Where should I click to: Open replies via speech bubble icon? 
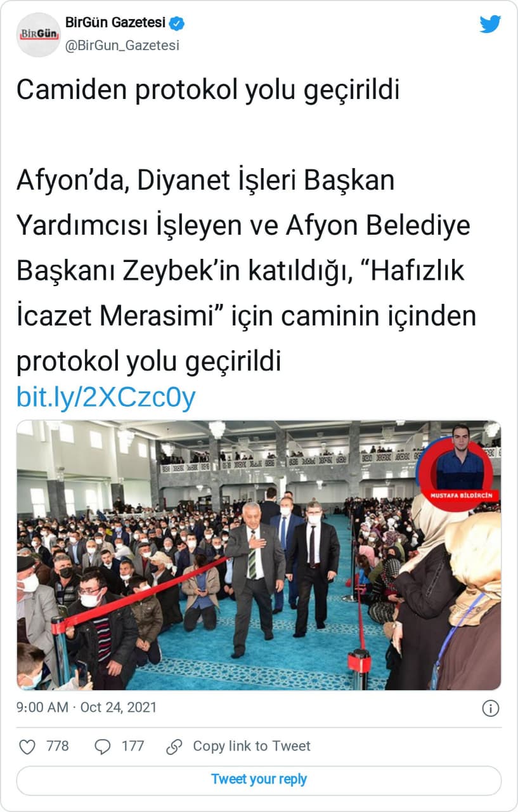pos(103,747)
